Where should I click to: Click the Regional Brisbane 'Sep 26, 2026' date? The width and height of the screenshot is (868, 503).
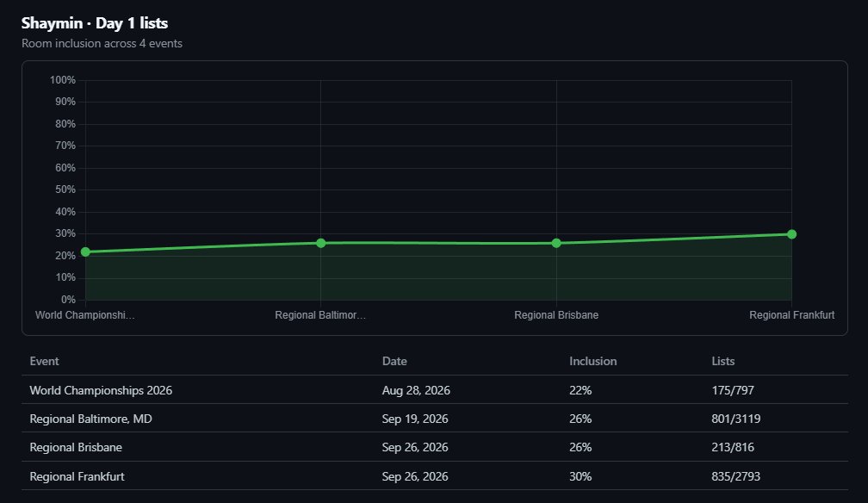coord(415,448)
